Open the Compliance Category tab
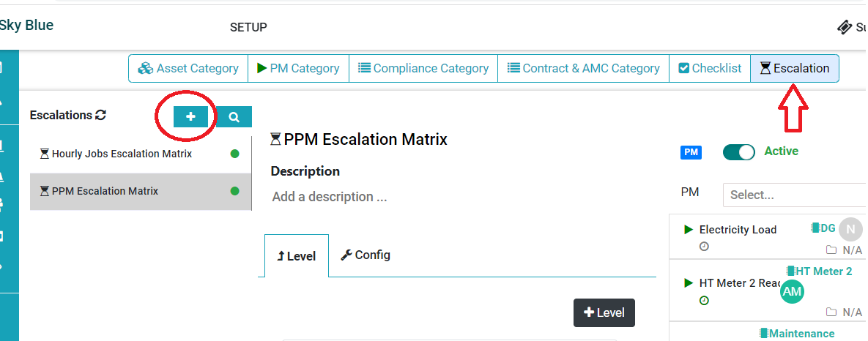Image resolution: width=868 pixels, height=341 pixels. (x=423, y=68)
